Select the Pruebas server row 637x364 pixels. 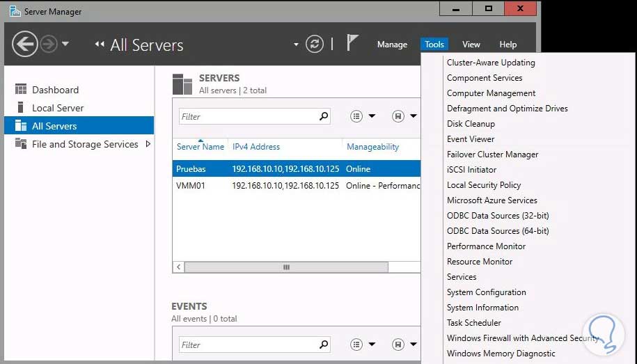click(x=297, y=168)
